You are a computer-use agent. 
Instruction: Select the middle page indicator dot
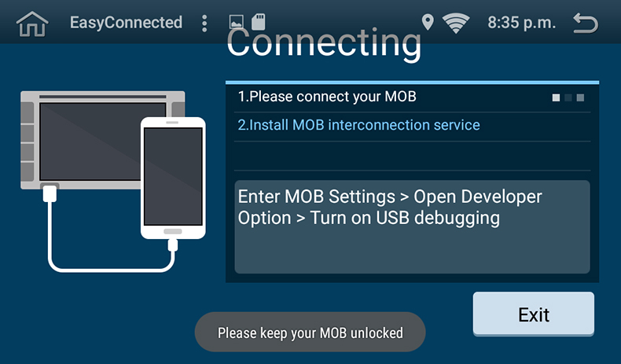tap(568, 97)
